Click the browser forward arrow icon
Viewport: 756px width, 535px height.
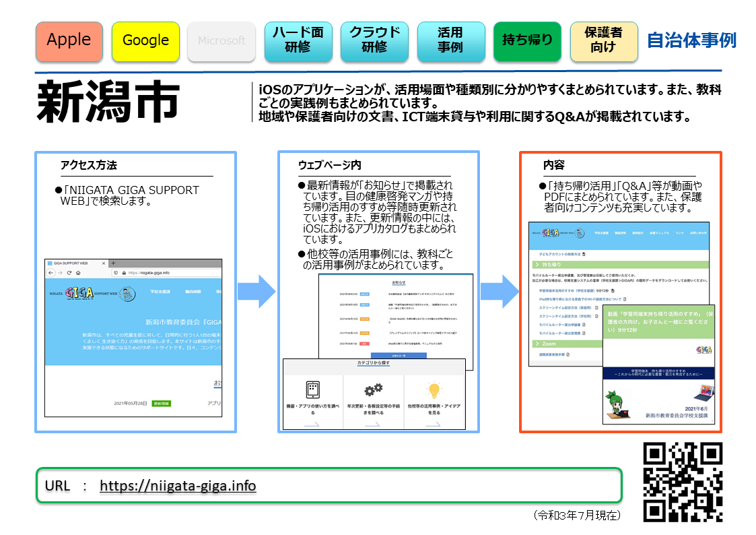click(61, 273)
